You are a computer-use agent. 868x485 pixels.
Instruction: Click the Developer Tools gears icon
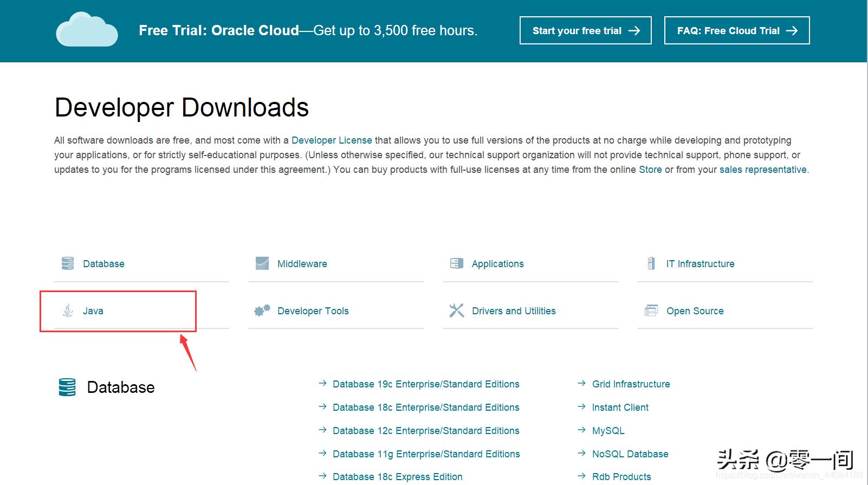(x=262, y=311)
